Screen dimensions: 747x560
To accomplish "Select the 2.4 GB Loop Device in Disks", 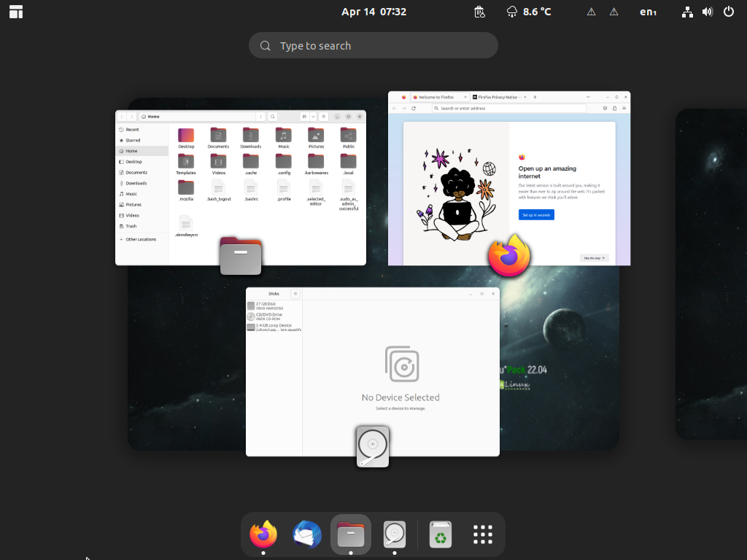I will 274,327.
